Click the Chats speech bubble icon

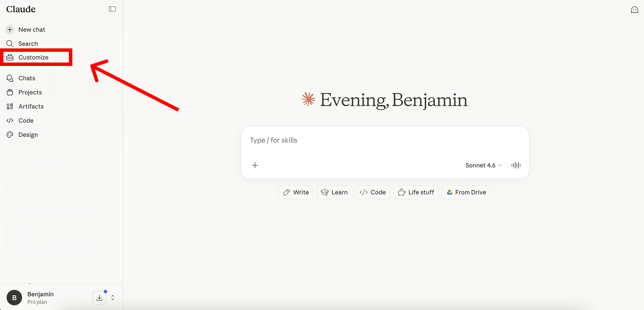(x=10, y=78)
